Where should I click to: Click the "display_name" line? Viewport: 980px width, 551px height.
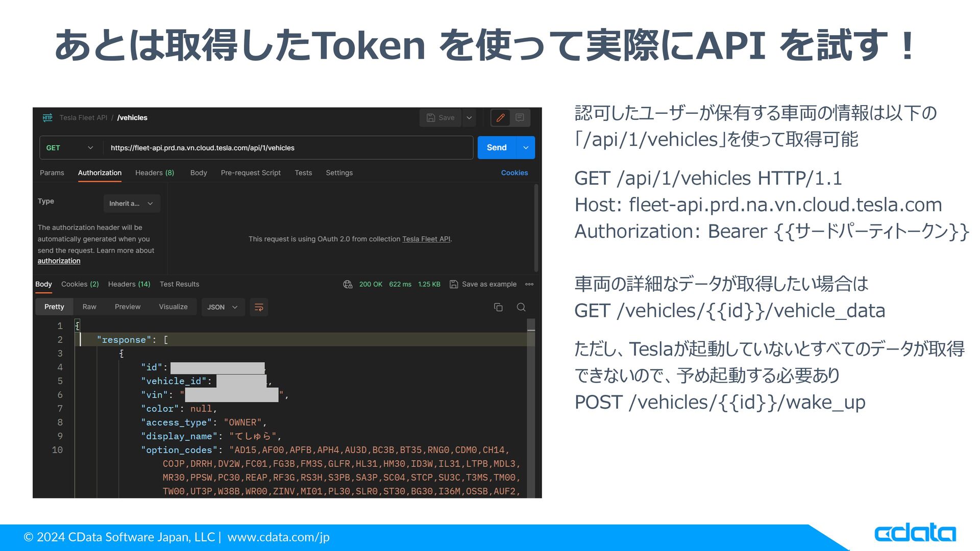pos(211,436)
